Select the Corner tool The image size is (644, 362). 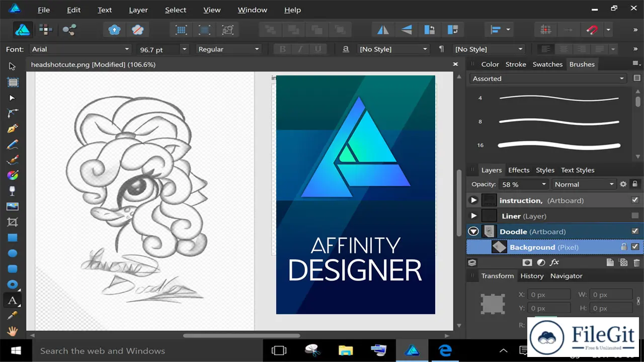point(13,113)
